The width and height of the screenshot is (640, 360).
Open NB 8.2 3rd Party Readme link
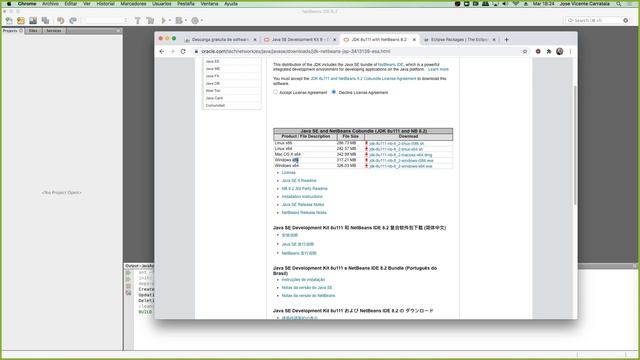tap(304, 189)
